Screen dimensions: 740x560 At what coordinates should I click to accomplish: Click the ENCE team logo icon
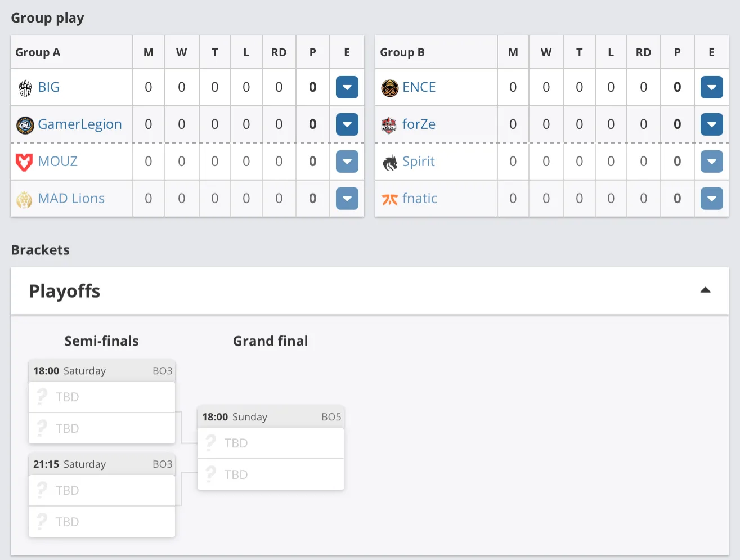pos(389,88)
